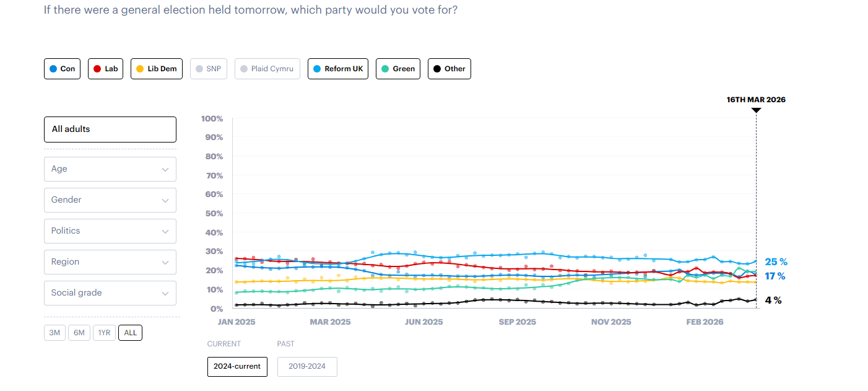Select the All adults filter
This screenshot has height=391, width=868.
110,130
